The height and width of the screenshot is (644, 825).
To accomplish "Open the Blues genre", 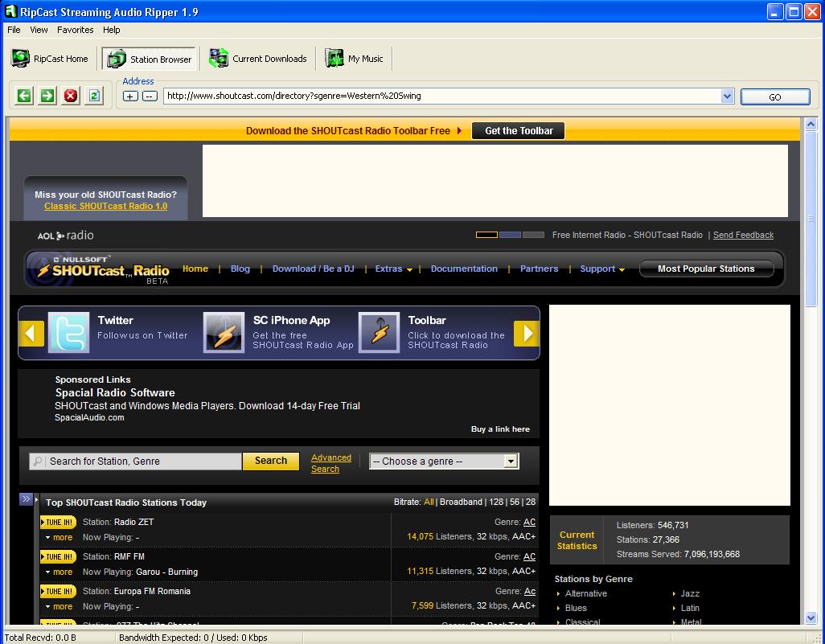I will (x=576, y=608).
